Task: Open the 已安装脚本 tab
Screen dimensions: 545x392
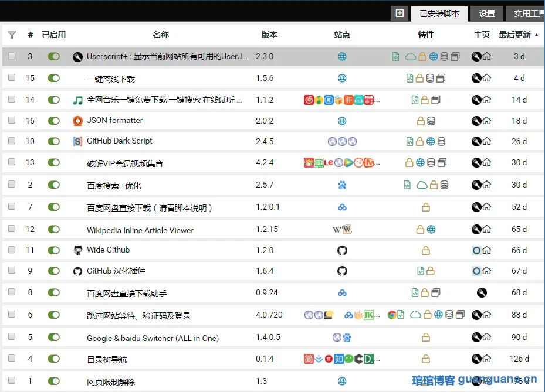Action: click(x=439, y=14)
